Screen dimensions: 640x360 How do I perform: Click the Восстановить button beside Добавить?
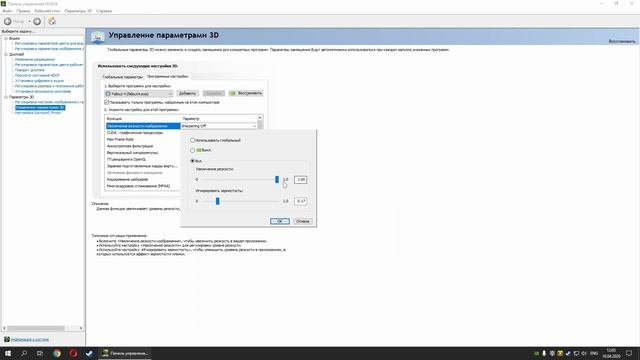click(x=246, y=93)
